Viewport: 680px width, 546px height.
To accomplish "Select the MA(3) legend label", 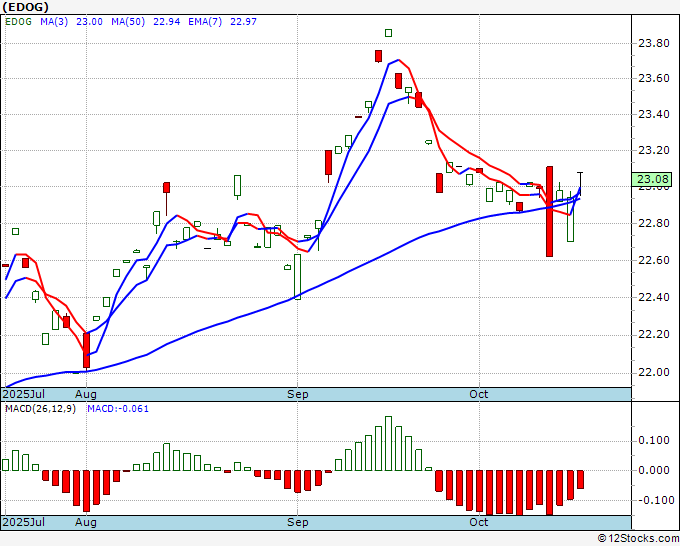I will pyautogui.click(x=54, y=22).
